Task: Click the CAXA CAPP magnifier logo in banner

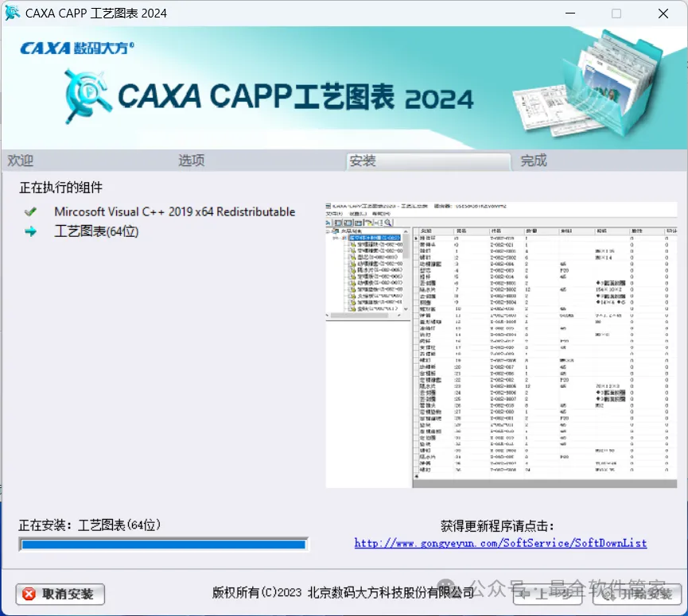Action: click(87, 96)
